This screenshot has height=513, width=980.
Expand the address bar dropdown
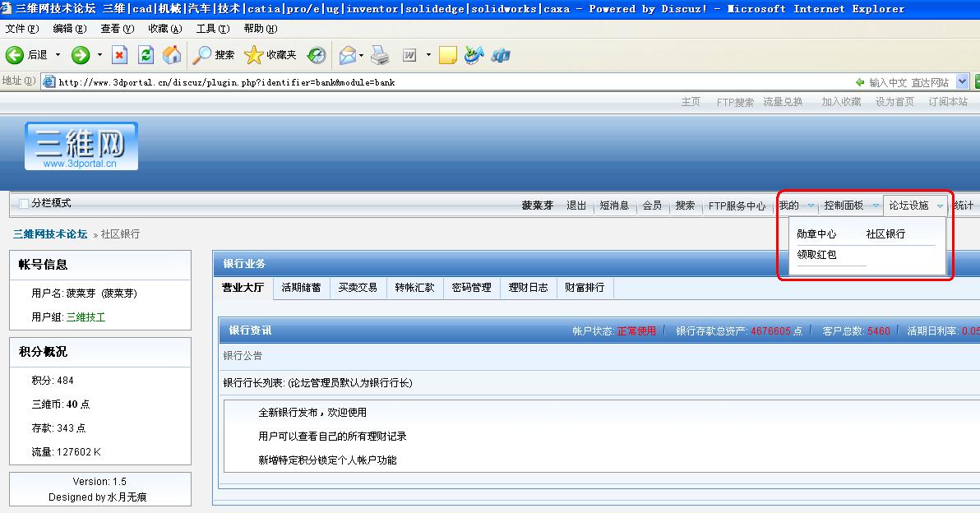coord(963,81)
